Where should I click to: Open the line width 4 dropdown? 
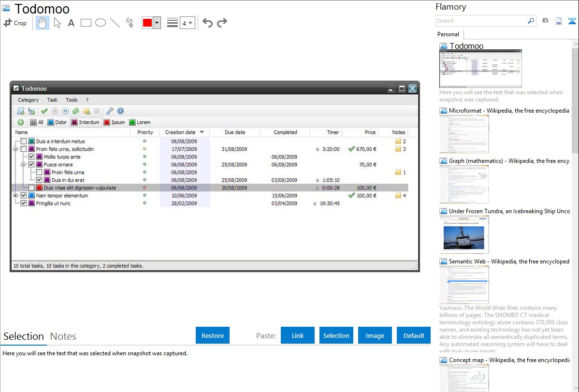tap(188, 23)
